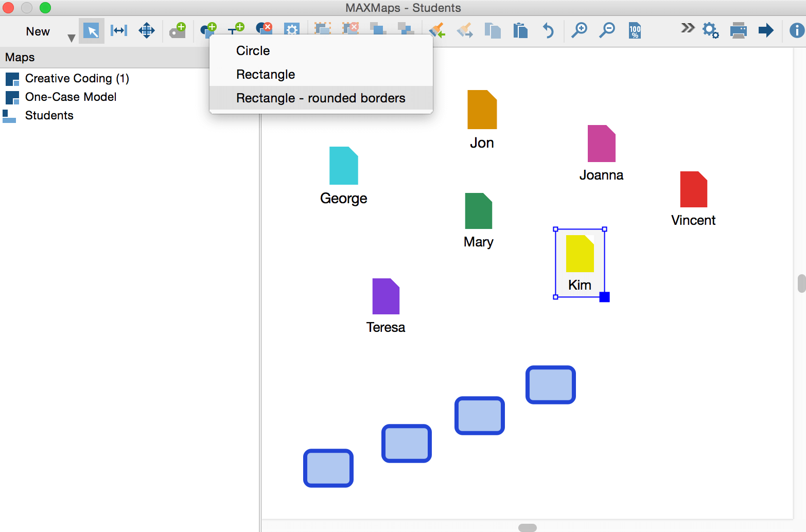Click the Kim selection resize handle
The image size is (806, 532).
605,297
